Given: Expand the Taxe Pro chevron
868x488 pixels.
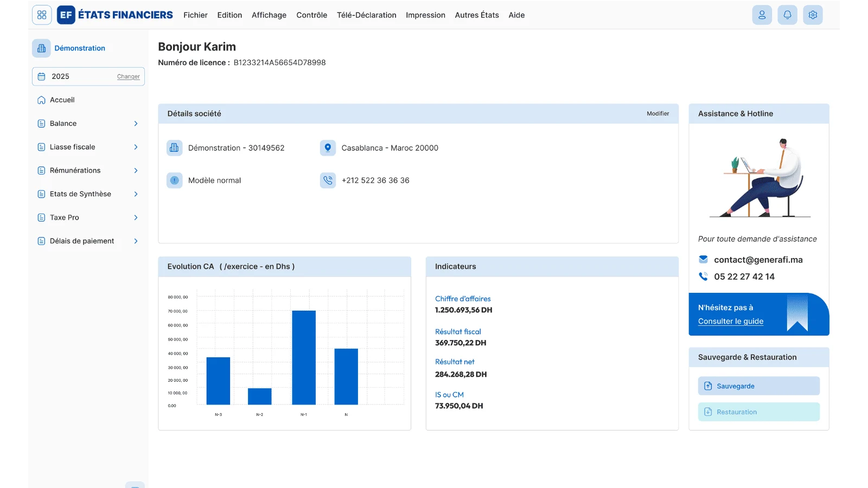Looking at the screenshot, I should pos(136,217).
